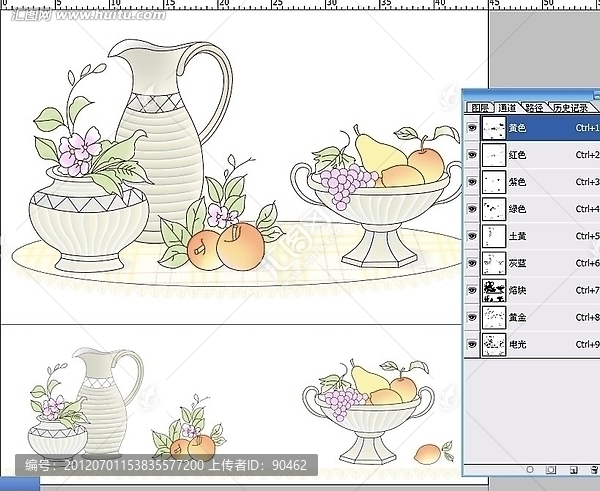Viewport: 600px width, 491px height.
Task: Select the channel named 电光
Action: tap(517, 344)
